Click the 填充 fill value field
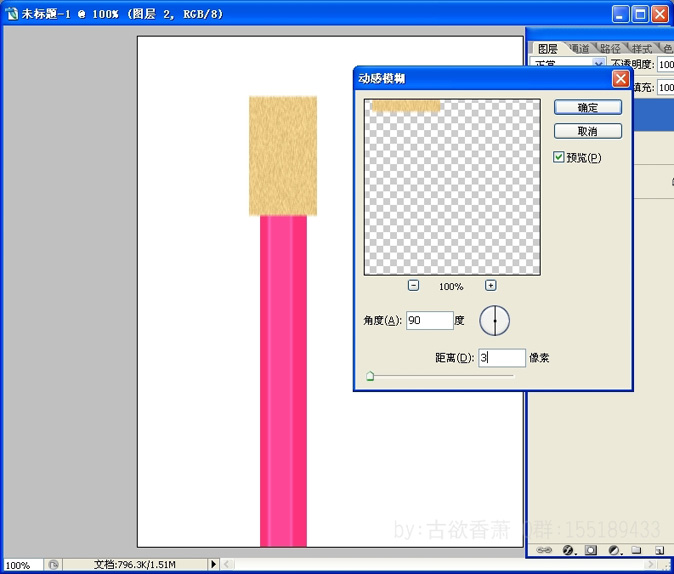The height and width of the screenshot is (574, 674). pos(666,87)
